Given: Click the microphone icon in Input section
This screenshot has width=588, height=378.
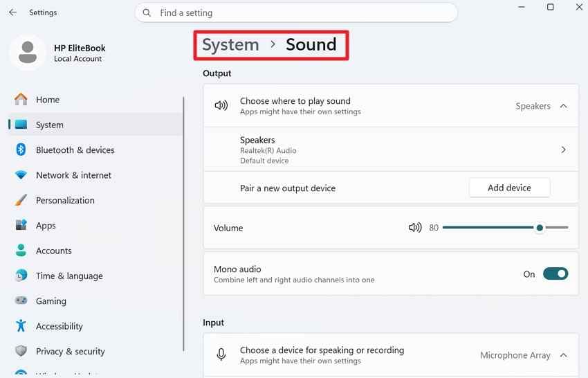Looking at the screenshot, I should point(221,354).
